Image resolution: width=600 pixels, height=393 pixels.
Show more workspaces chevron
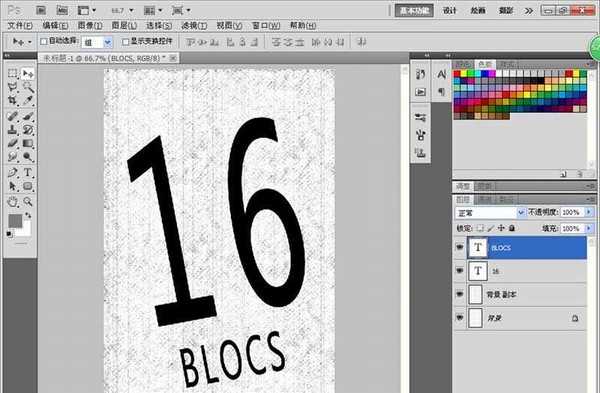coord(529,11)
